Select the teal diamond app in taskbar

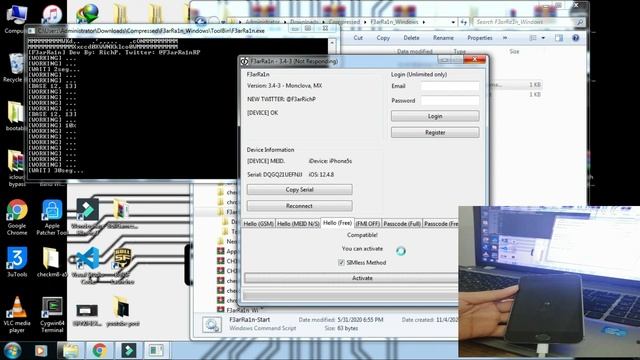(129, 351)
